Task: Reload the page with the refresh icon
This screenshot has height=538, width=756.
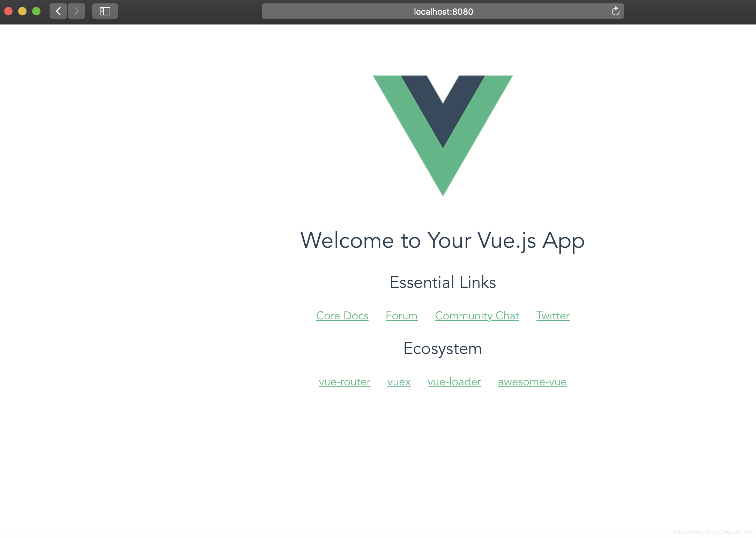Action: coord(616,12)
